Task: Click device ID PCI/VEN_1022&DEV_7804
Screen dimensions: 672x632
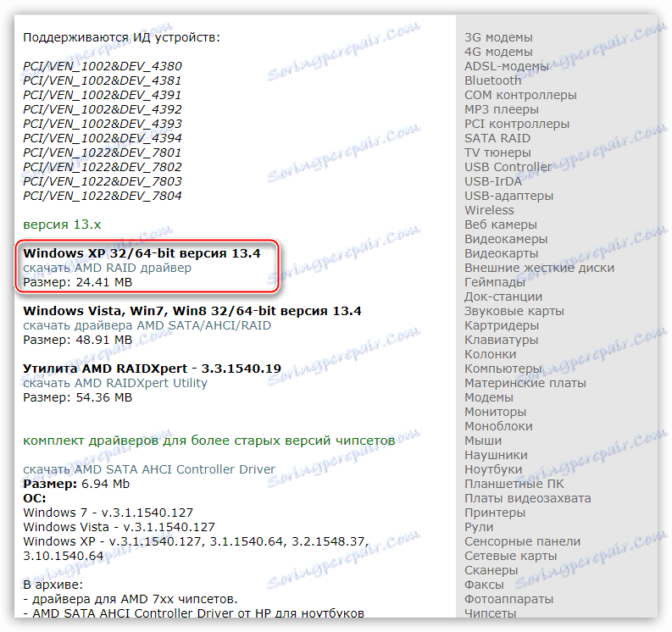Action: (103, 196)
